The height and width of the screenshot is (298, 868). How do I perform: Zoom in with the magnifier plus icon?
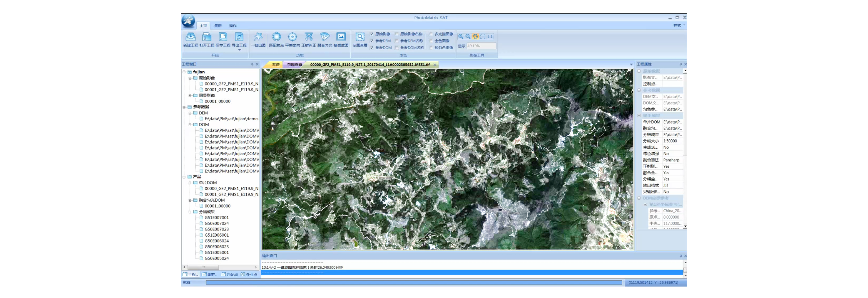point(461,36)
